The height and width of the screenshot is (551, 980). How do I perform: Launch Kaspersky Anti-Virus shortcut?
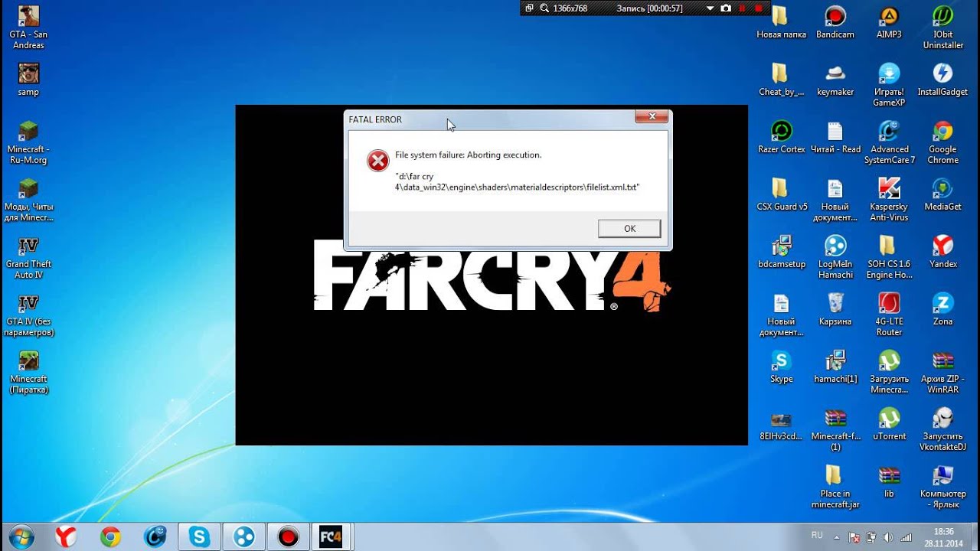[888, 200]
